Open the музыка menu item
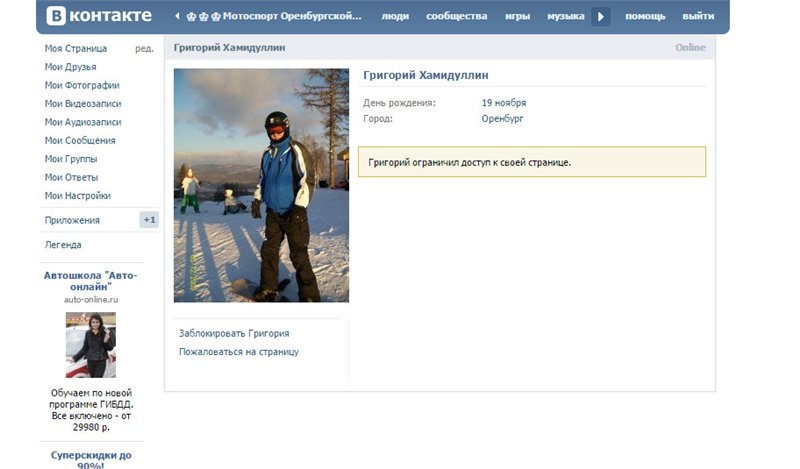Screen dimensions: 800x469 [566, 16]
